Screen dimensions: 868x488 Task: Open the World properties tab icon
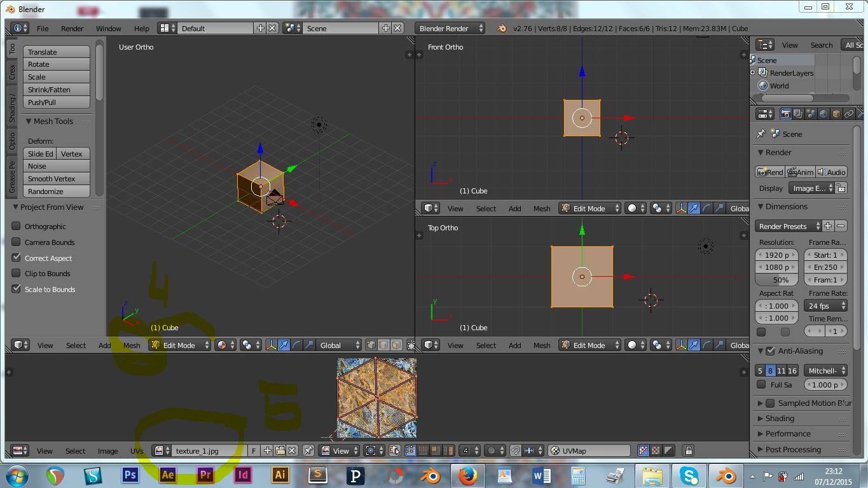(x=823, y=114)
